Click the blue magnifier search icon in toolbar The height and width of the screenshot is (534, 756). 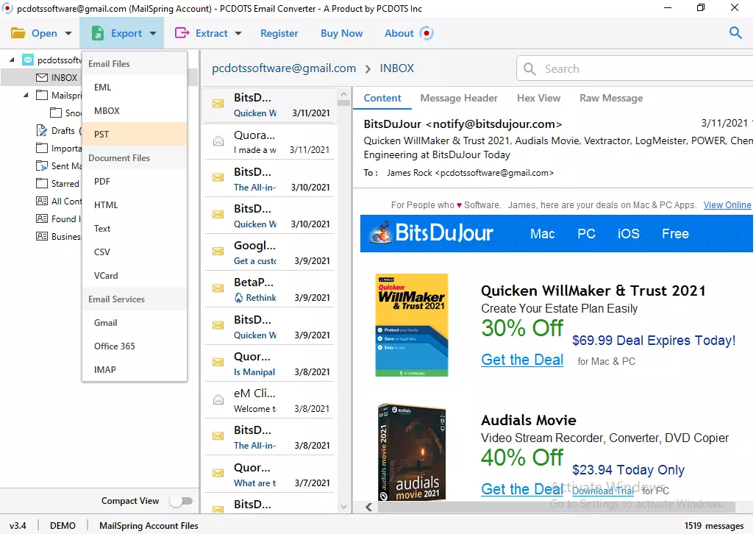tap(735, 32)
